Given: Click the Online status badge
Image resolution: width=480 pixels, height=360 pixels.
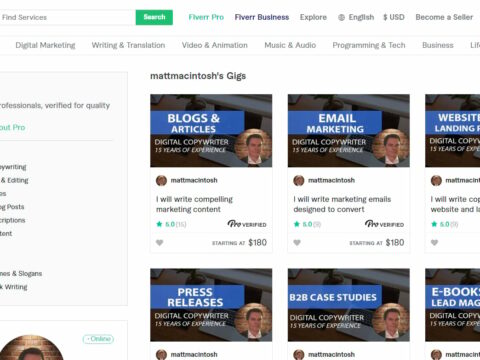Looking at the screenshot, I should click(98, 339).
